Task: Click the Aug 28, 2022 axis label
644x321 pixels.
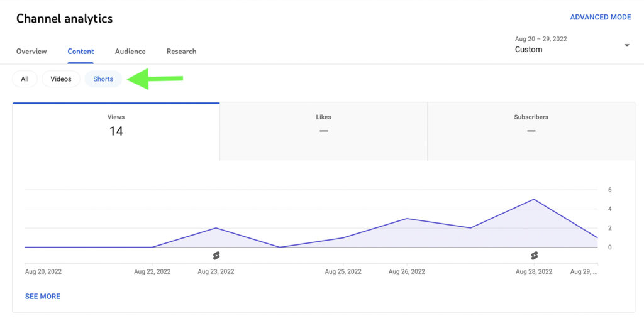Action: coord(534,272)
